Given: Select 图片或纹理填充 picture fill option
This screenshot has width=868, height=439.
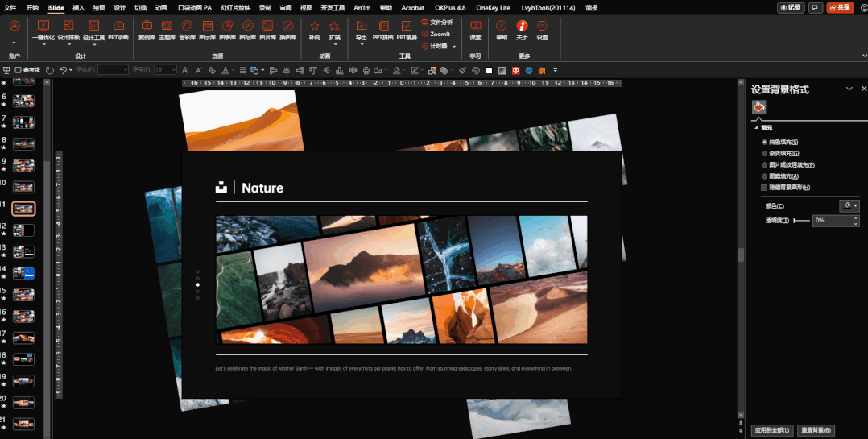Looking at the screenshot, I should [787, 165].
